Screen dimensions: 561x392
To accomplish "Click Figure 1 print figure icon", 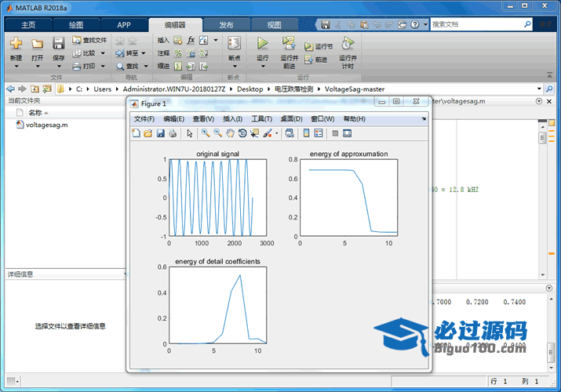I will [x=173, y=133].
